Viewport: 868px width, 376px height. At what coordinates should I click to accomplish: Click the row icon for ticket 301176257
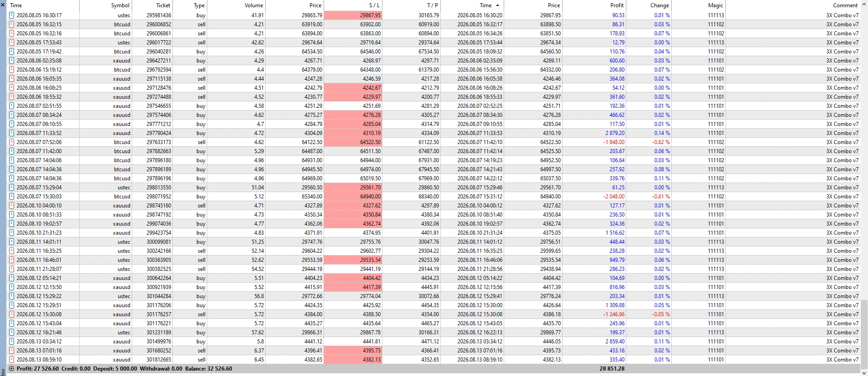coord(12,314)
